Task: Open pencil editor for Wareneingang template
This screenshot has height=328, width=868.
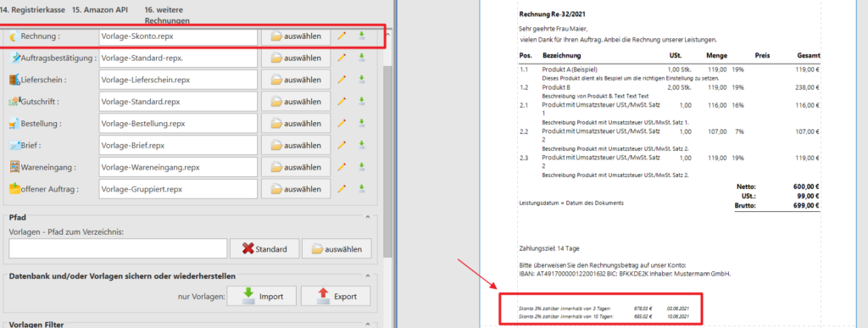Action: tap(342, 167)
